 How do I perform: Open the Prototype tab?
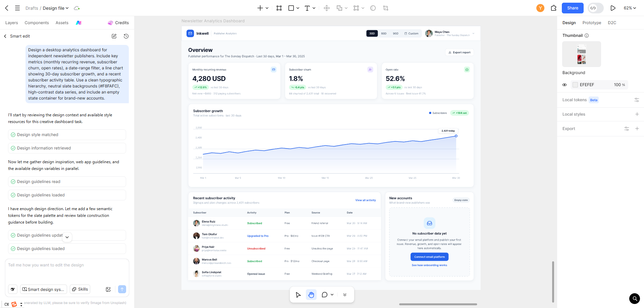coord(592,23)
